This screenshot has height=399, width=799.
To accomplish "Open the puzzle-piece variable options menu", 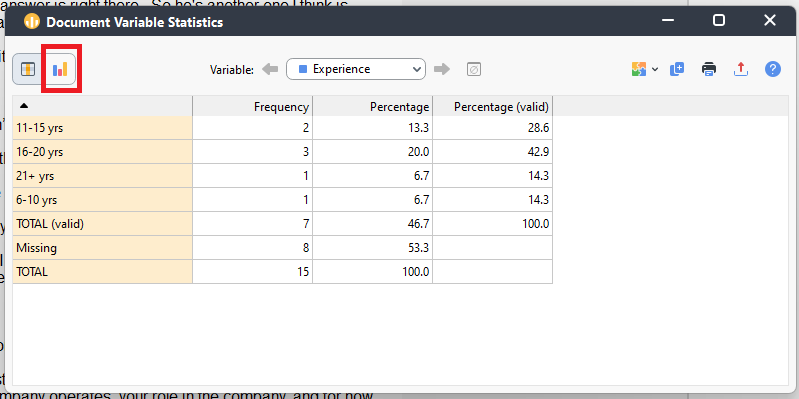I will point(644,69).
